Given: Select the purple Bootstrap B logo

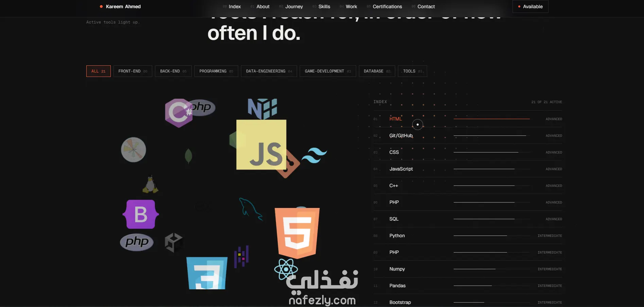Looking at the screenshot, I should tap(141, 214).
